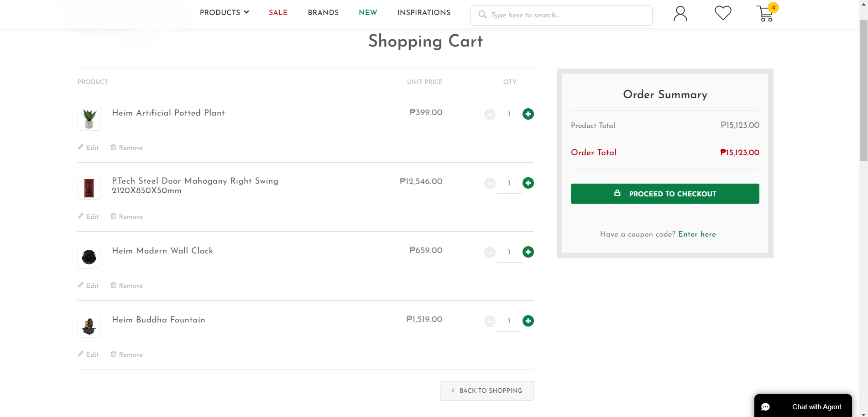This screenshot has height=417, width=868.
Task: Focus the search input field
Action: (561, 15)
